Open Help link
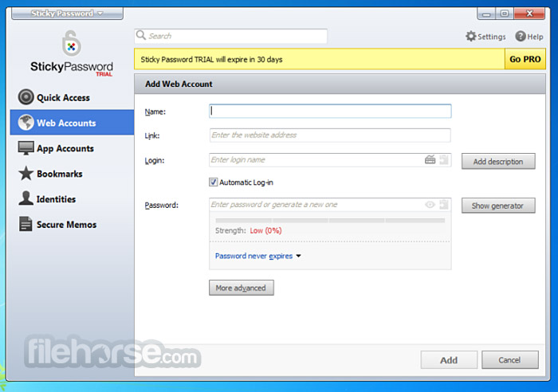 point(529,37)
